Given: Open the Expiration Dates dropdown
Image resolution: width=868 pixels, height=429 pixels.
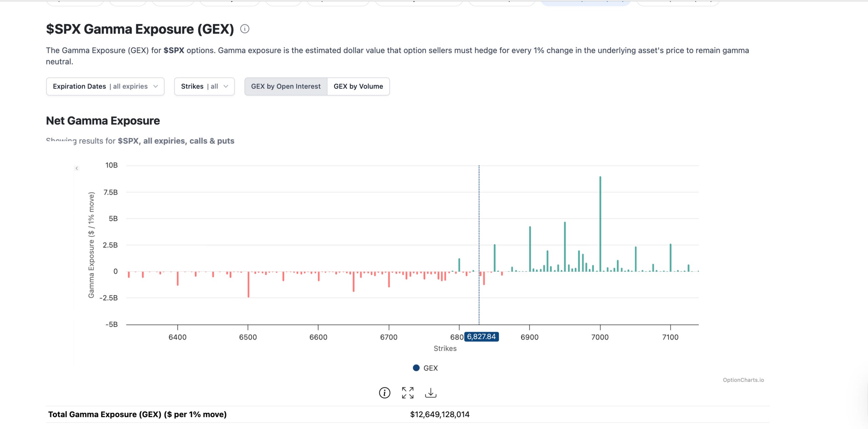Looking at the screenshot, I should (x=105, y=86).
